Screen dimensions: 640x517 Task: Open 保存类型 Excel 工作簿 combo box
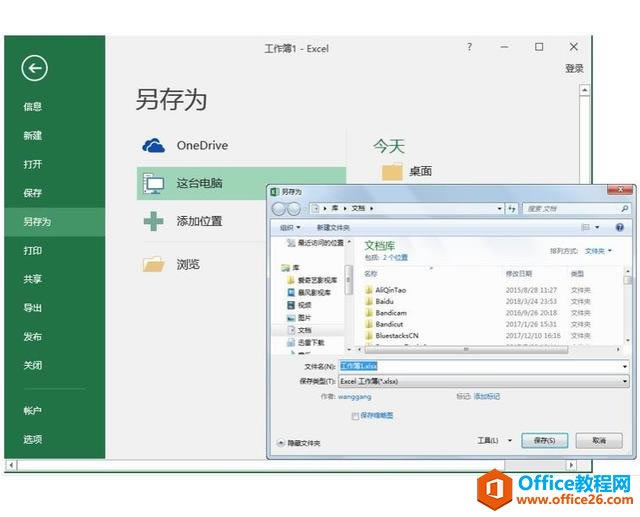(484, 382)
